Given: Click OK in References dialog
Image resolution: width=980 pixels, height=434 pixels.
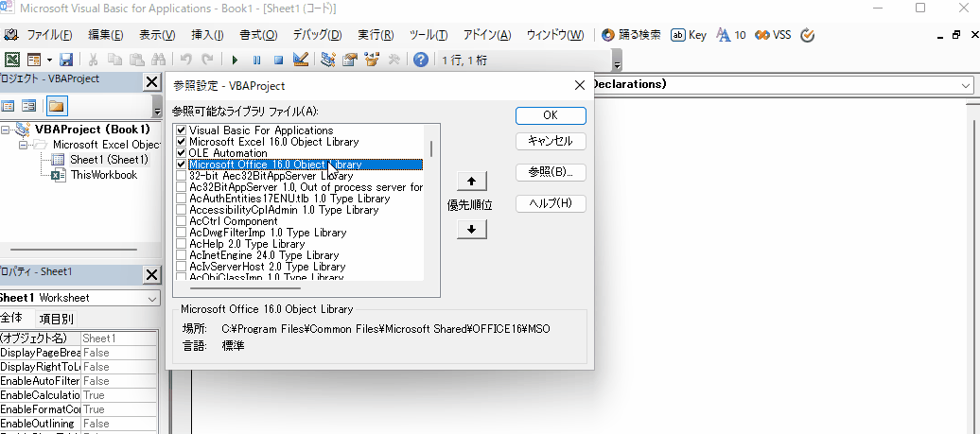Looking at the screenshot, I should pyautogui.click(x=551, y=115).
